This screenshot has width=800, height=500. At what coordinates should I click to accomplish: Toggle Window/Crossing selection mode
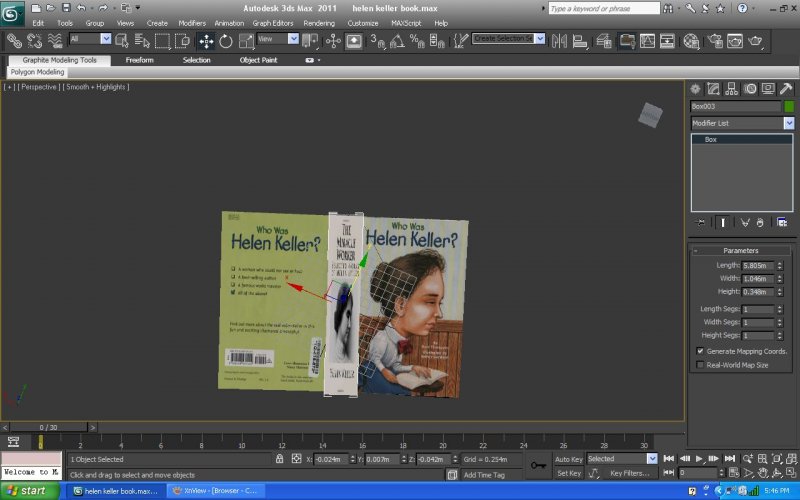pos(182,41)
